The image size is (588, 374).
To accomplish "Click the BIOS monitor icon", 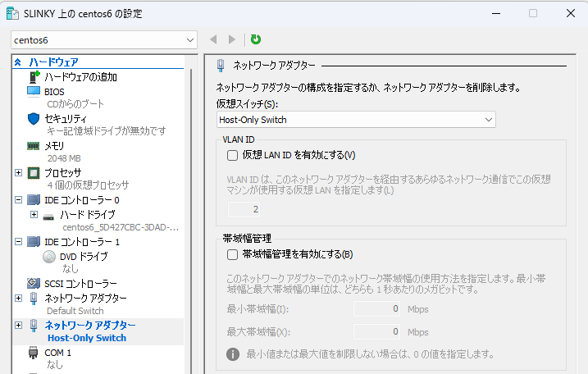I will coord(34,92).
